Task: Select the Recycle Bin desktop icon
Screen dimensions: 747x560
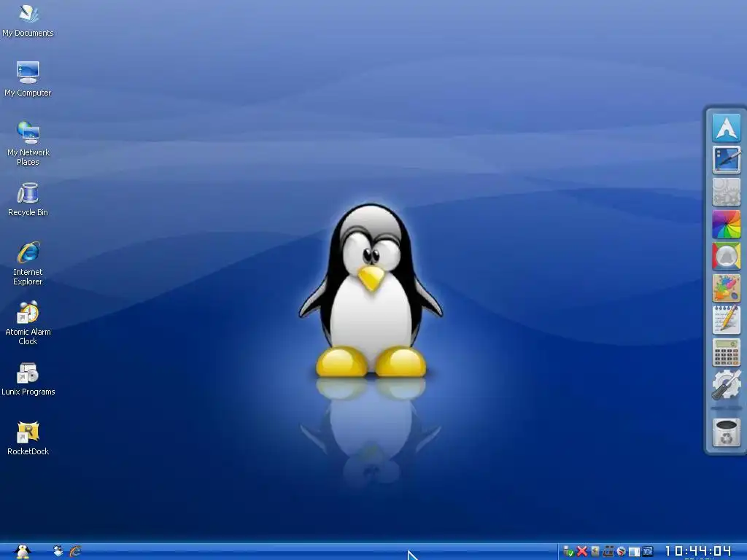Action: pyautogui.click(x=28, y=200)
